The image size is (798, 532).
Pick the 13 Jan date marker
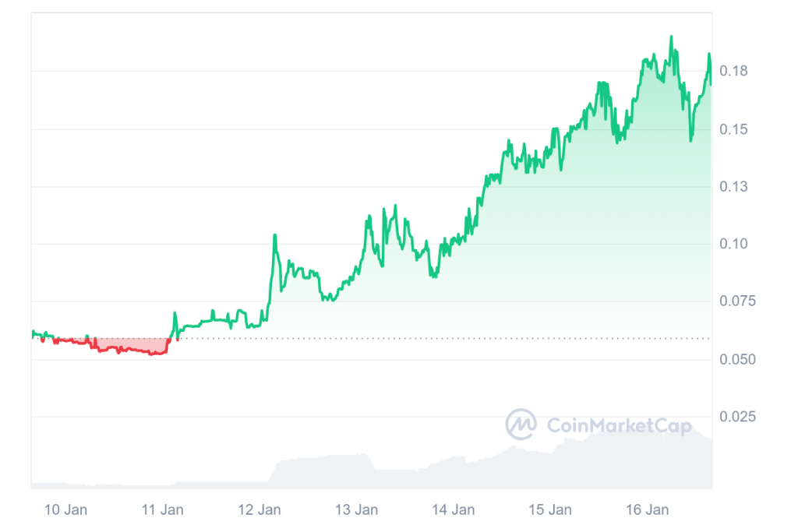pos(356,510)
